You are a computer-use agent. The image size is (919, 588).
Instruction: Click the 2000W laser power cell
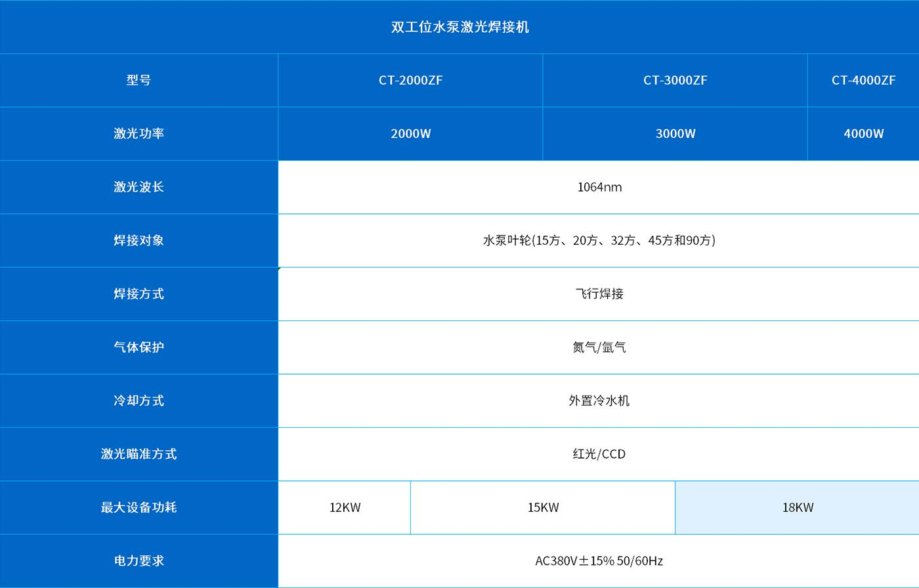(x=410, y=134)
